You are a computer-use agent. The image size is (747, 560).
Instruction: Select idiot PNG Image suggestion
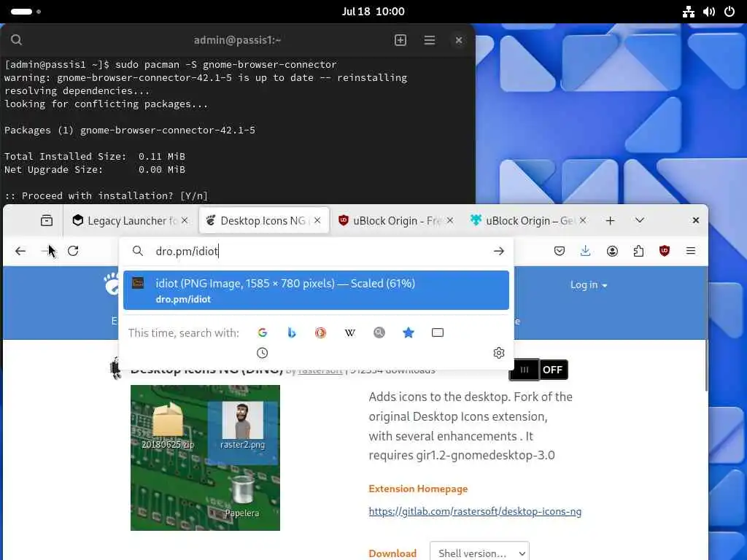[316, 290]
